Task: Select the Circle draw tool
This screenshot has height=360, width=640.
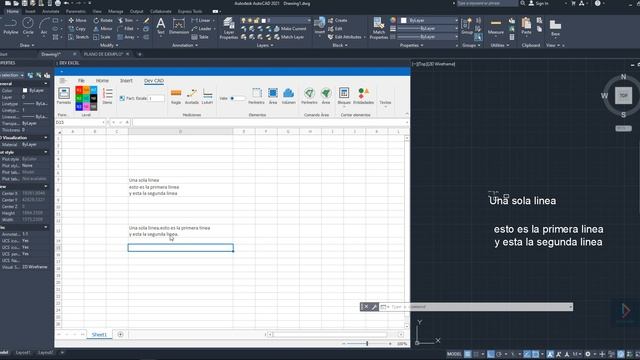Action: coord(28,26)
